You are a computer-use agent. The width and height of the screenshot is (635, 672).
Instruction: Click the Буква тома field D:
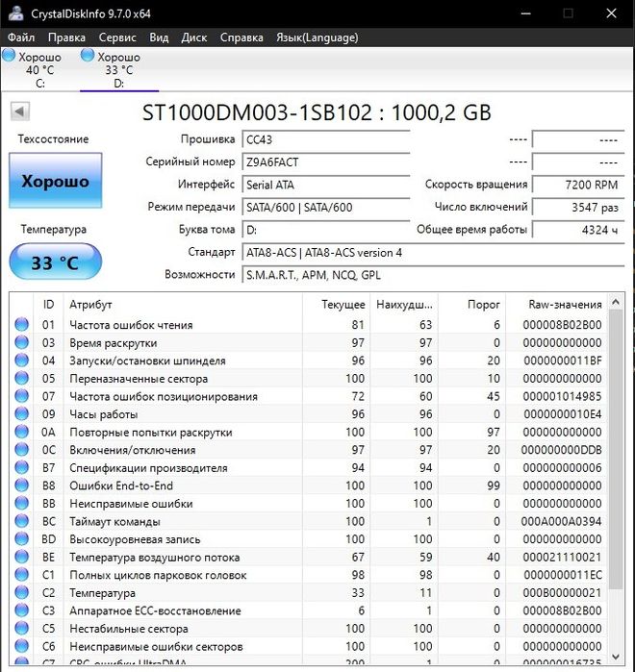pyautogui.click(x=326, y=230)
